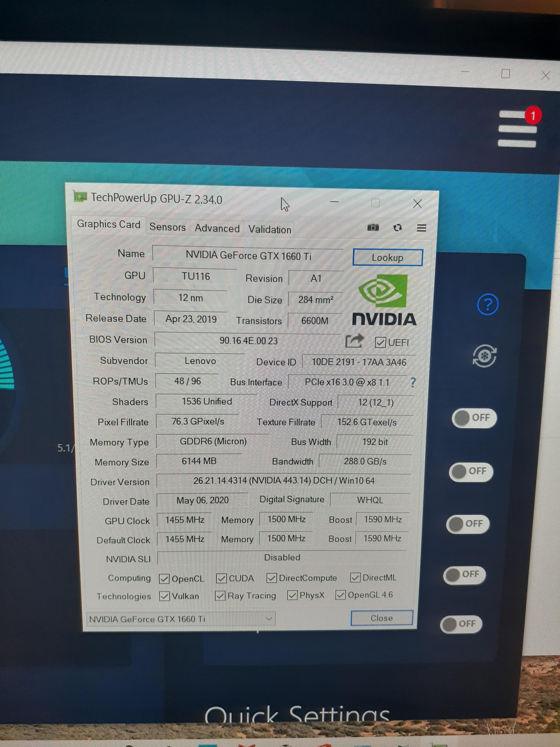Toggle the OpenCL checkbox
Viewport: 560px width, 747px height.
(164, 579)
